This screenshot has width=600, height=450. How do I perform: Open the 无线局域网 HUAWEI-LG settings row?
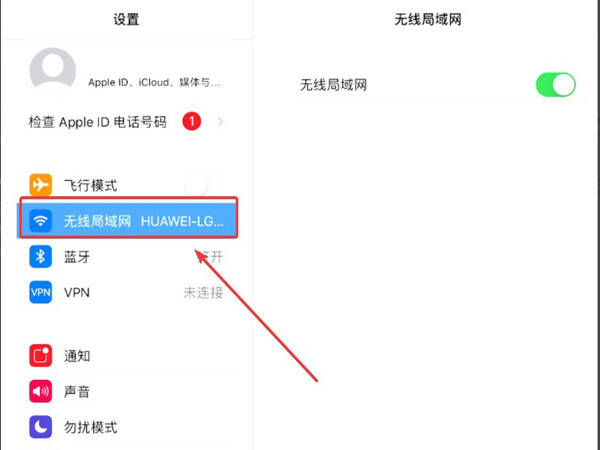point(128,220)
